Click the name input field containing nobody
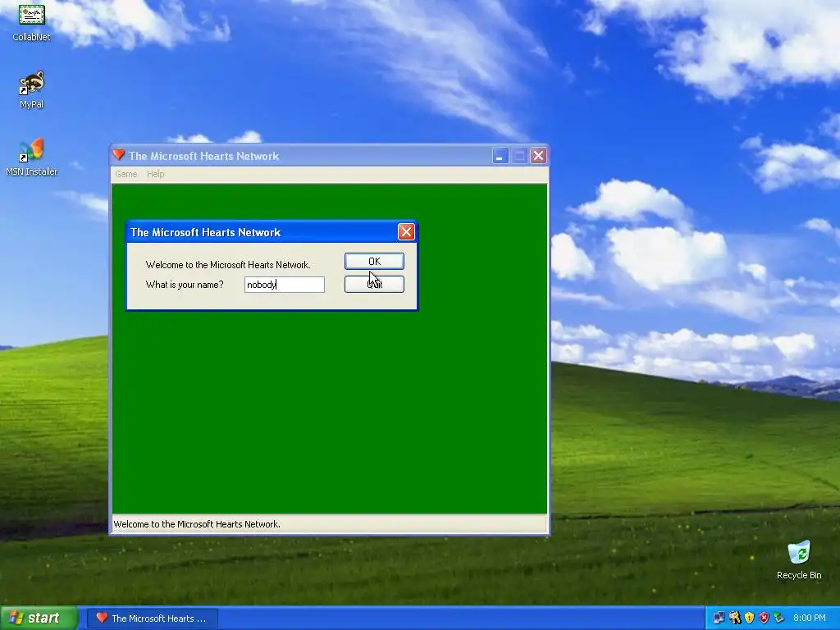The width and height of the screenshot is (840, 630). click(x=285, y=285)
